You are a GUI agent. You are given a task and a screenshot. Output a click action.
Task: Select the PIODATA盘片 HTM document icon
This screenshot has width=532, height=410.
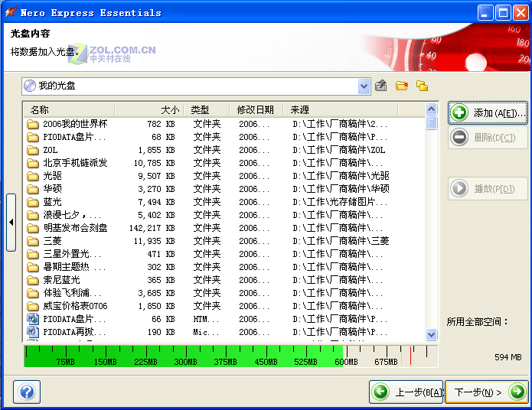(x=33, y=319)
